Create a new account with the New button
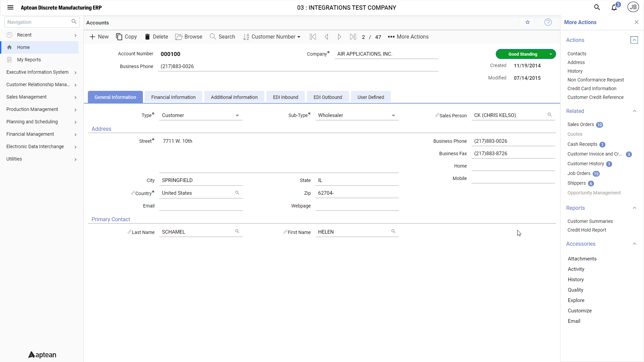644x362 pixels. point(99,37)
